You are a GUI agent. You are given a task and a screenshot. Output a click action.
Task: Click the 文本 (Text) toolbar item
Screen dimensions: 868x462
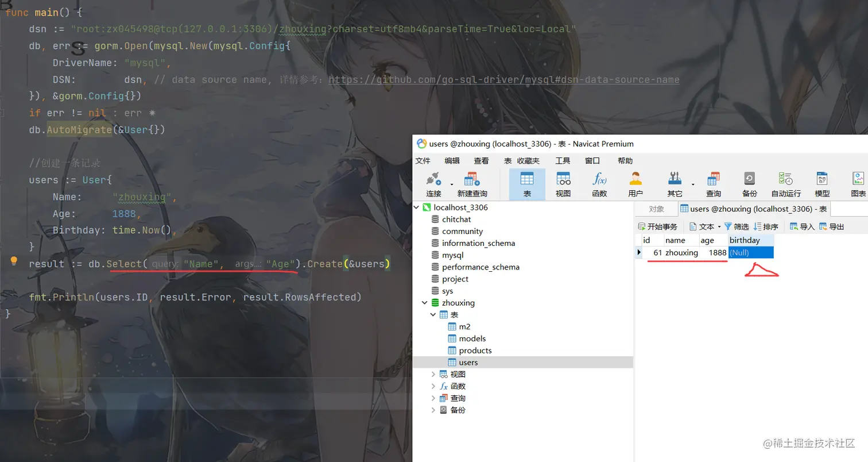(x=702, y=226)
